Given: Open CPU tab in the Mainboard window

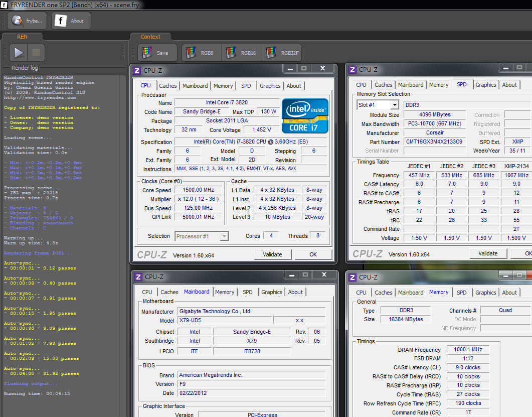Looking at the screenshot, I should tap(147, 292).
